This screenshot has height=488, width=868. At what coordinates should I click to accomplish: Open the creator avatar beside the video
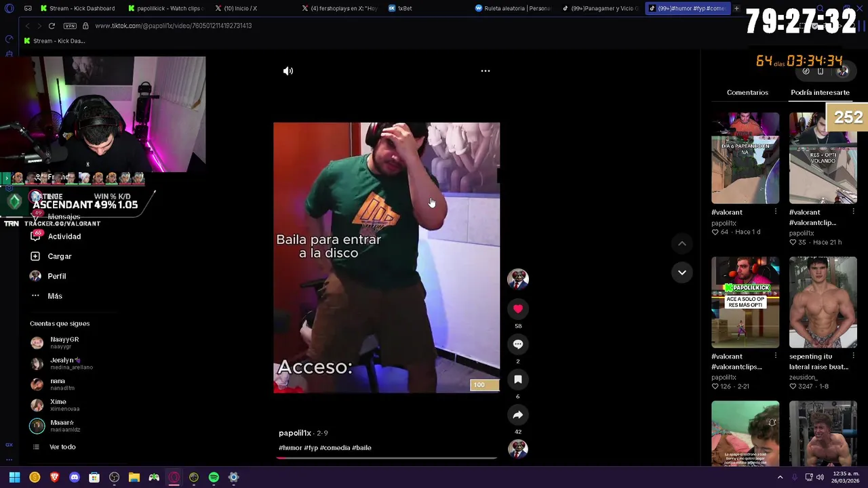[517, 279]
